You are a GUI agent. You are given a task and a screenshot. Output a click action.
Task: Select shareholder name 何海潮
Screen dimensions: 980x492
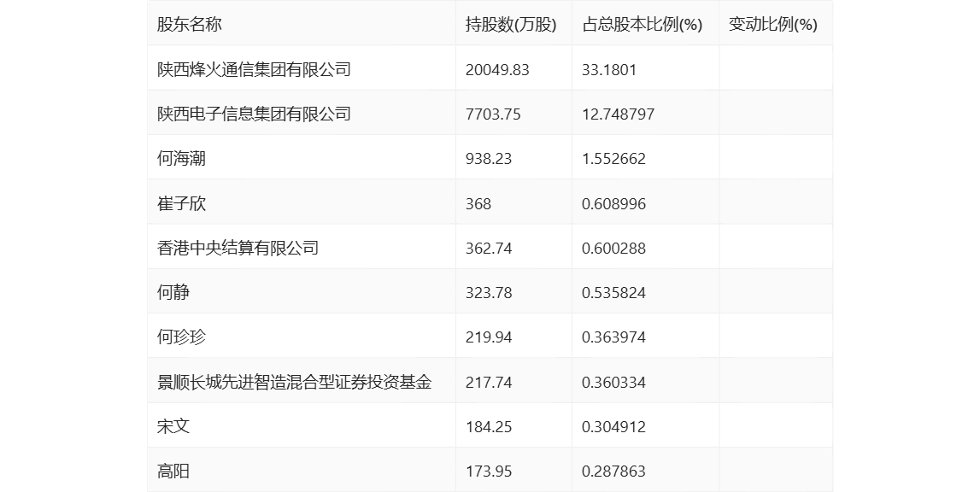click(181, 159)
